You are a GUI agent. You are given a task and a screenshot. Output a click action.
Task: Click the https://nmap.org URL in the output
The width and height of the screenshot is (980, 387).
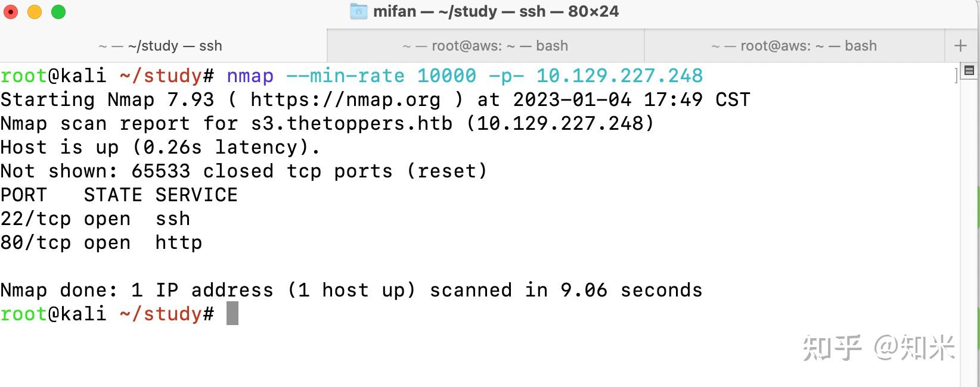click(x=346, y=99)
